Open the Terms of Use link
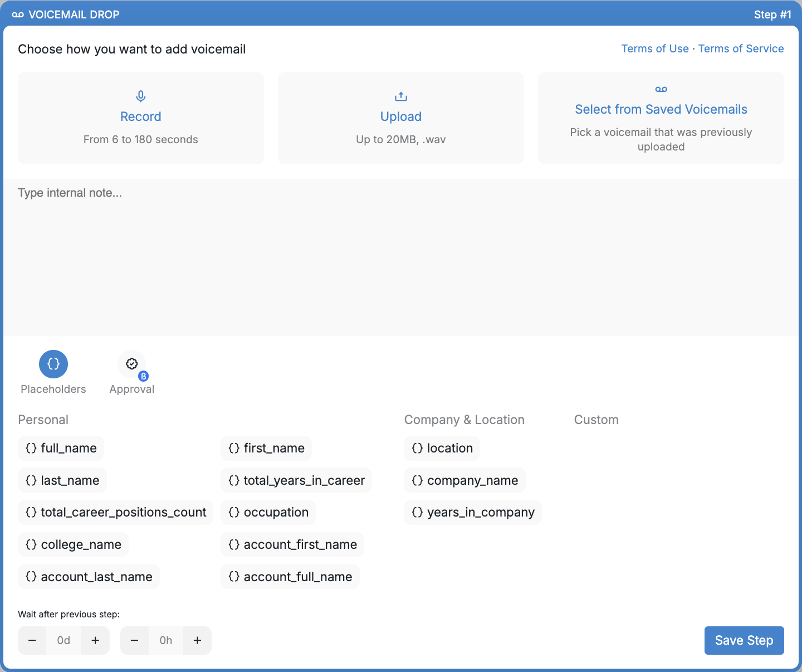Image resolution: width=802 pixels, height=672 pixels. (654, 48)
